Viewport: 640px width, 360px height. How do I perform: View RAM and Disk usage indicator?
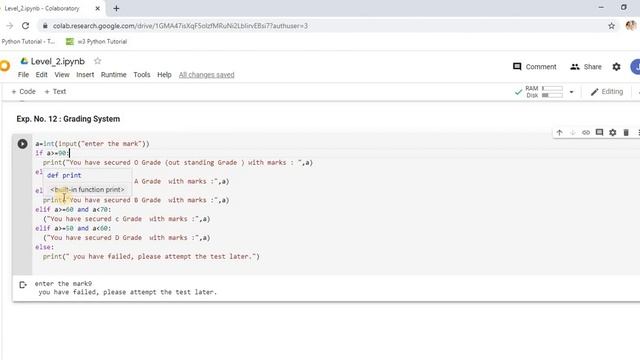pos(544,92)
